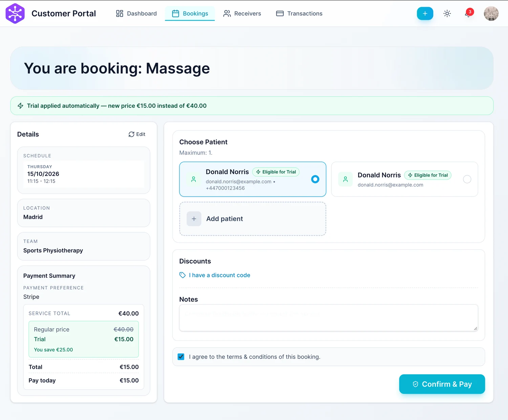This screenshot has height=420, width=508.
Task: Open the user profile avatar
Action: pyautogui.click(x=491, y=14)
